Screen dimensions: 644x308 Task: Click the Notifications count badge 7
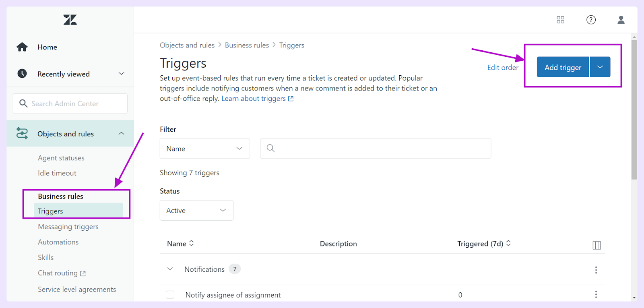pyautogui.click(x=235, y=269)
